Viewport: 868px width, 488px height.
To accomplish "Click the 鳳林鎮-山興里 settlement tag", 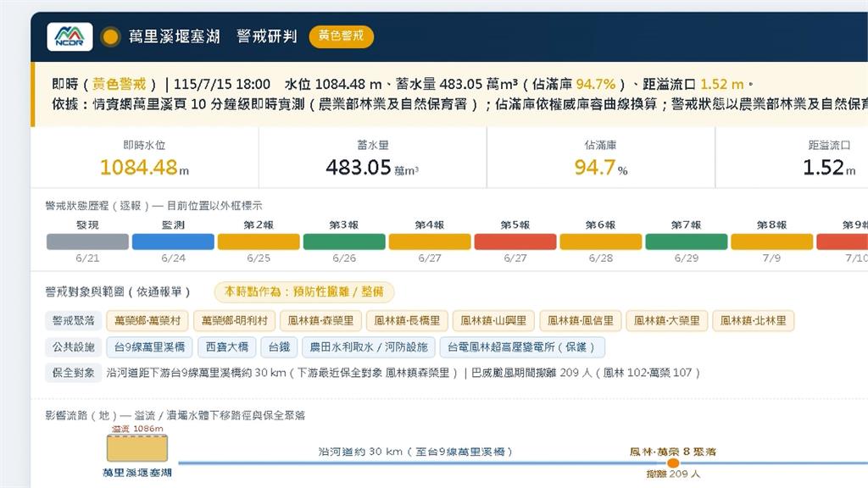I will [x=493, y=320].
